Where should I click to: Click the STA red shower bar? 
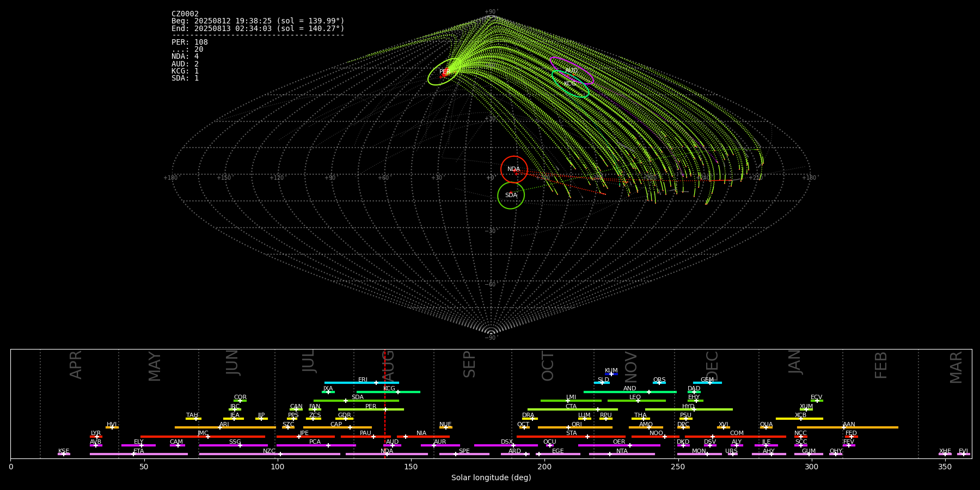(571, 437)
